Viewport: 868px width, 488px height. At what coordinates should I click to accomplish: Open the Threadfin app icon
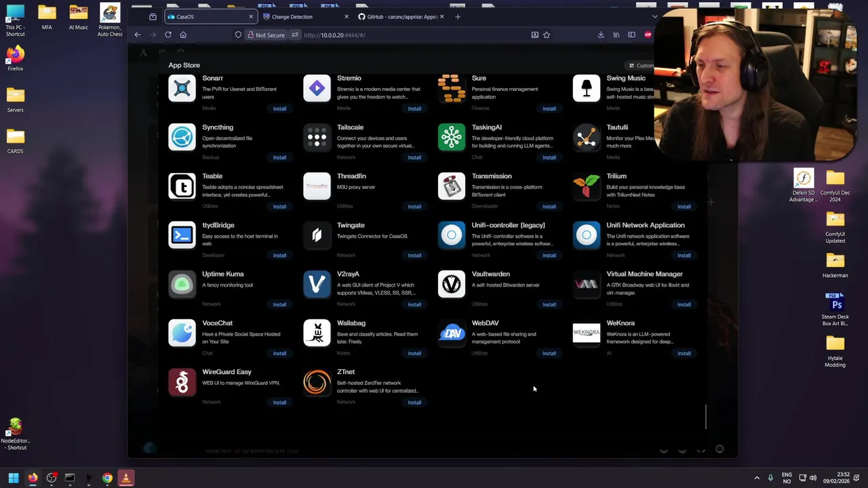[x=317, y=186]
